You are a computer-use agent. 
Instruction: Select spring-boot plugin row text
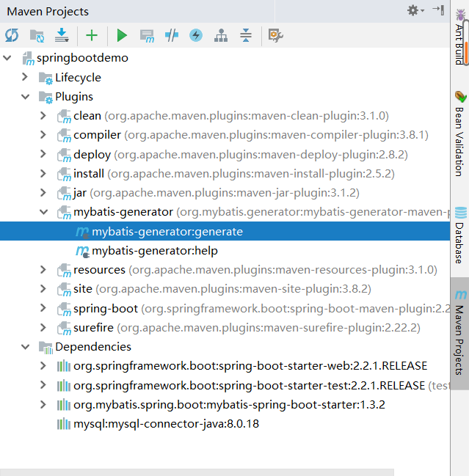point(261,309)
